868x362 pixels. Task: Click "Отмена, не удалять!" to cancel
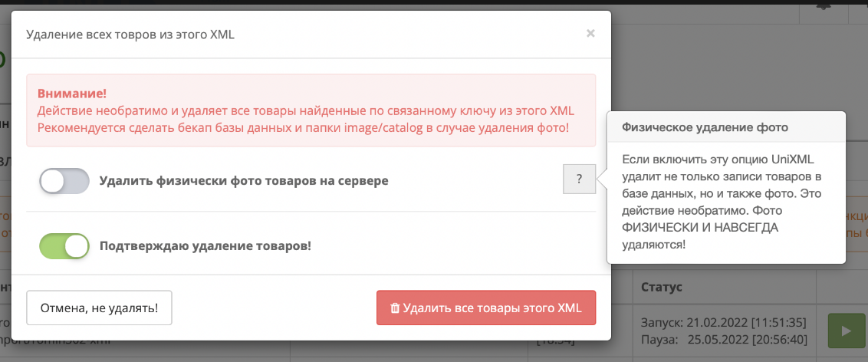(x=99, y=308)
